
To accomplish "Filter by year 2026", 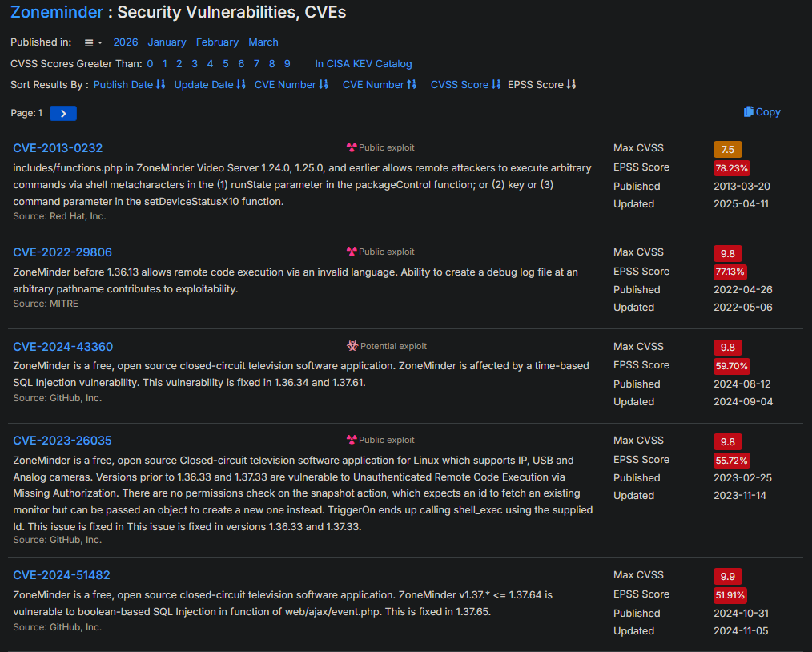I will coord(126,42).
